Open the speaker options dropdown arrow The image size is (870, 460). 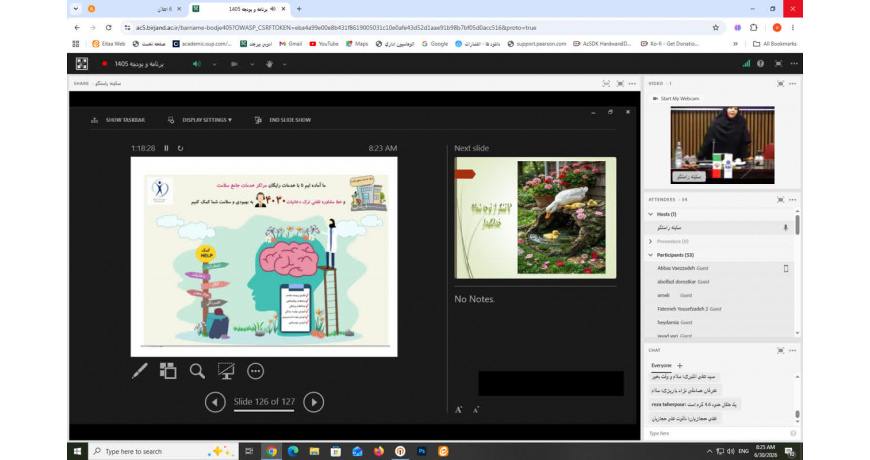tap(214, 64)
